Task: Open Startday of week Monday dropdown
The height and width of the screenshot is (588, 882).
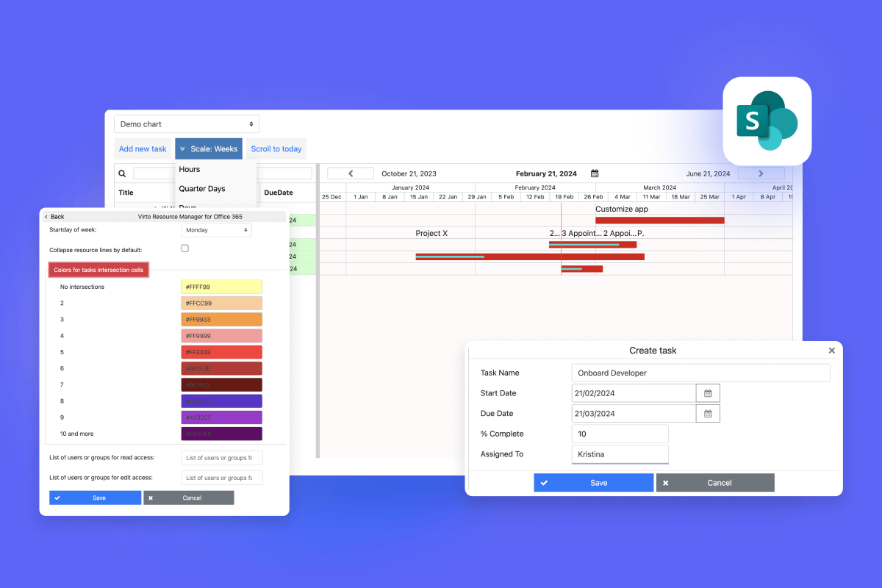Action: (x=216, y=230)
